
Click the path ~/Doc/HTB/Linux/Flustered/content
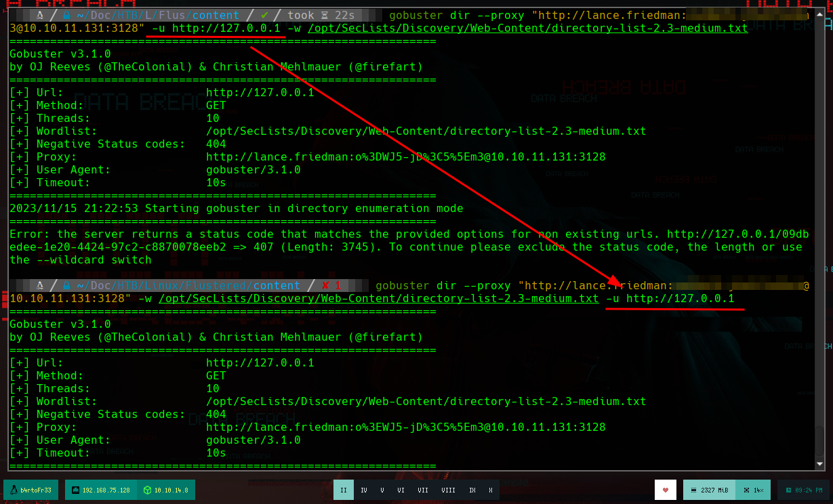click(x=188, y=285)
